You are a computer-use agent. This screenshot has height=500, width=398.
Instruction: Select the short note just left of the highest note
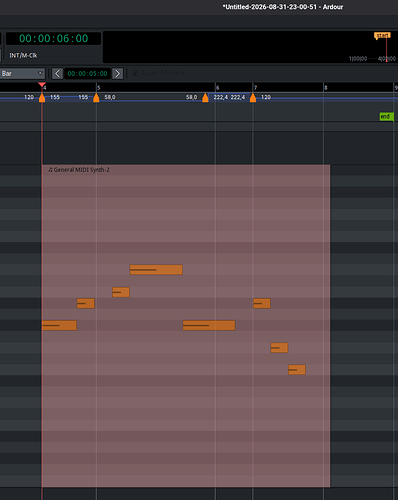(121, 292)
